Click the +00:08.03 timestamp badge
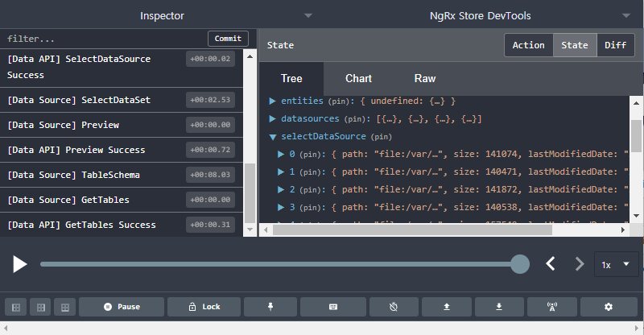Image resolution: width=644 pixels, height=335 pixels. point(210,175)
